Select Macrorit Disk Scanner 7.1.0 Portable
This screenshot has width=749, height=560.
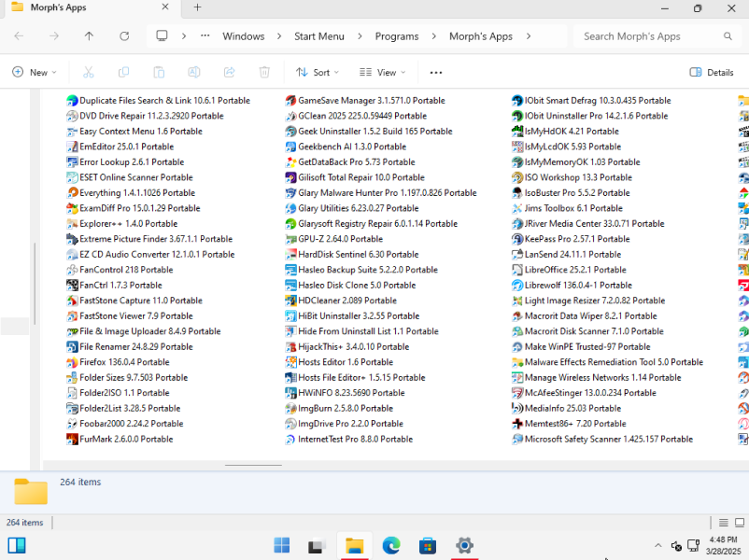coord(588,331)
